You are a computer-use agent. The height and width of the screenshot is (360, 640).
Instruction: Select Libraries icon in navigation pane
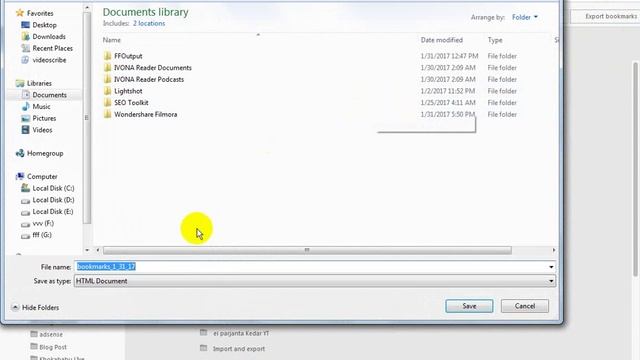click(x=20, y=83)
